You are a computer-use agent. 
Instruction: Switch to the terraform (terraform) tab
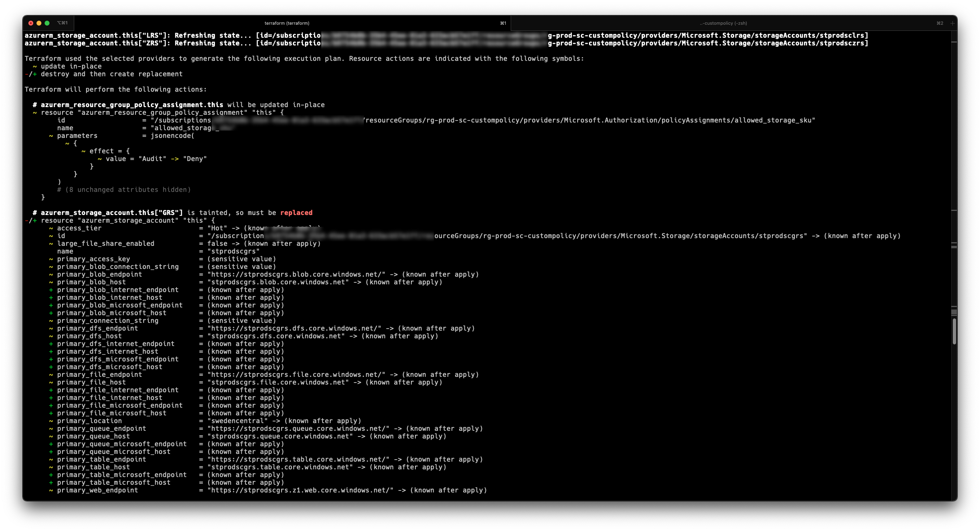[x=287, y=23]
